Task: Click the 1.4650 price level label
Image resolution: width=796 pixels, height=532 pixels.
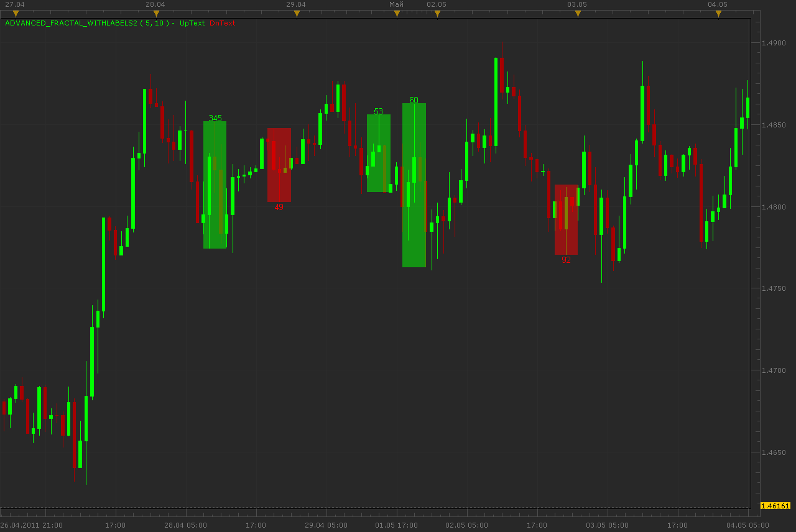Action: (774, 452)
